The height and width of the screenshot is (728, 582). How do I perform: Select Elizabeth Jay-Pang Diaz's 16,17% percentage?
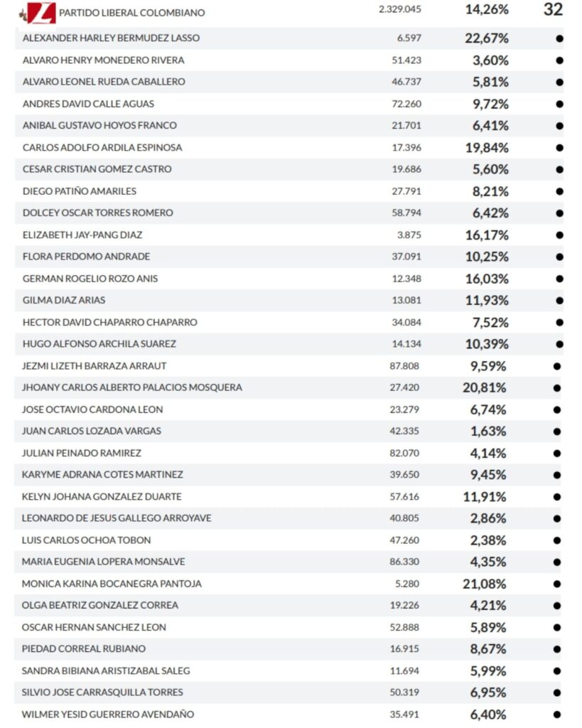coord(486,235)
